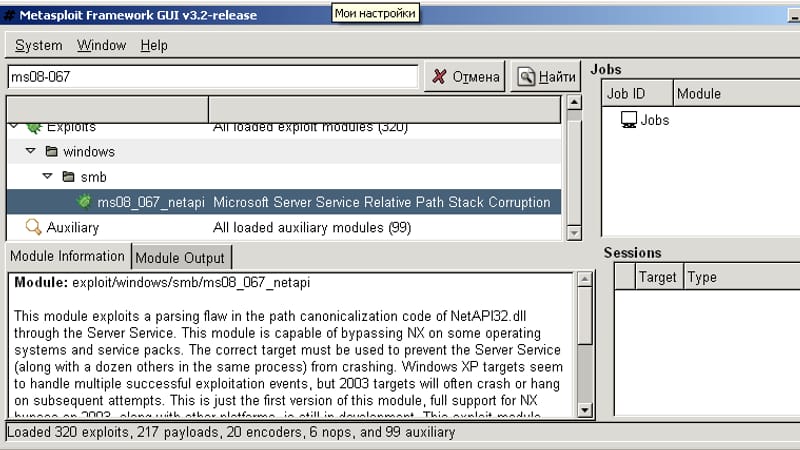Click the ms08_067_netapi bug icon
Screen dimensions: 800x450
[x=84, y=202]
